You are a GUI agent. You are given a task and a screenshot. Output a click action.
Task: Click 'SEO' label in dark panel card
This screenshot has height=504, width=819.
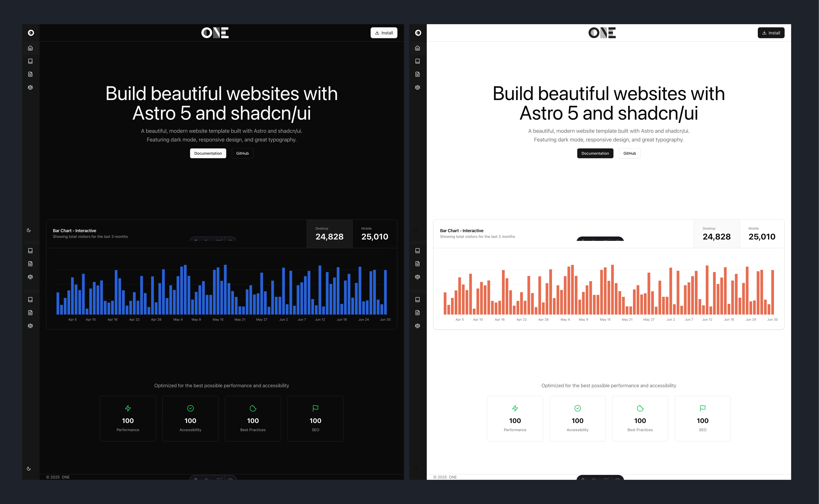point(315,430)
